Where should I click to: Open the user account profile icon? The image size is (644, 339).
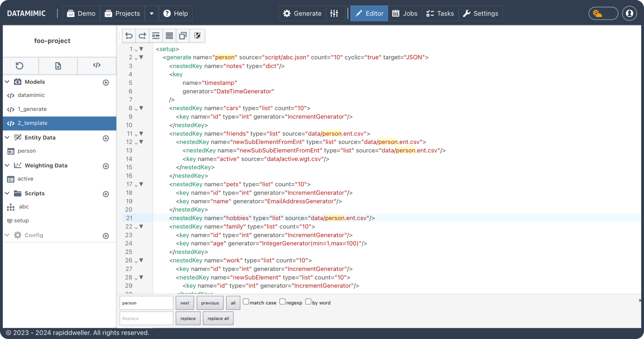pyautogui.click(x=629, y=14)
